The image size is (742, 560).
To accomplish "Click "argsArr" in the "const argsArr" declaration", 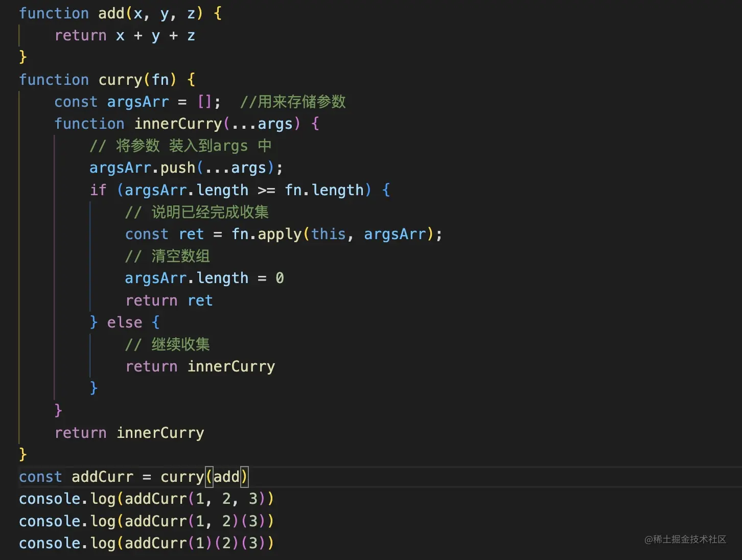I will [x=138, y=102].
